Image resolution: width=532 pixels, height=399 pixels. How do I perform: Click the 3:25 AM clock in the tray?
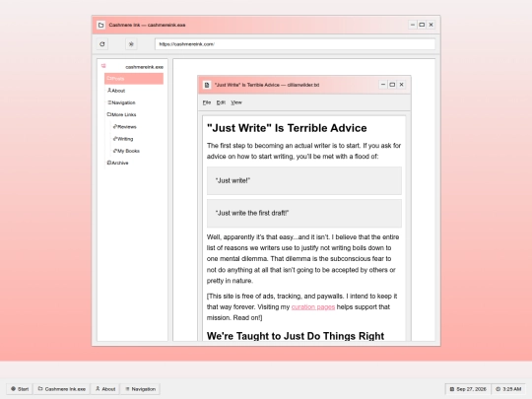point(508,389)
